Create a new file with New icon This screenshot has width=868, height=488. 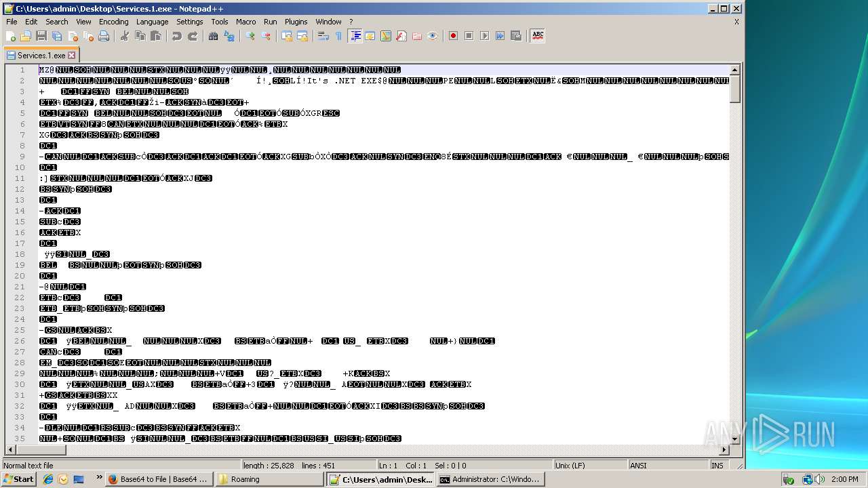pos(11,36)
